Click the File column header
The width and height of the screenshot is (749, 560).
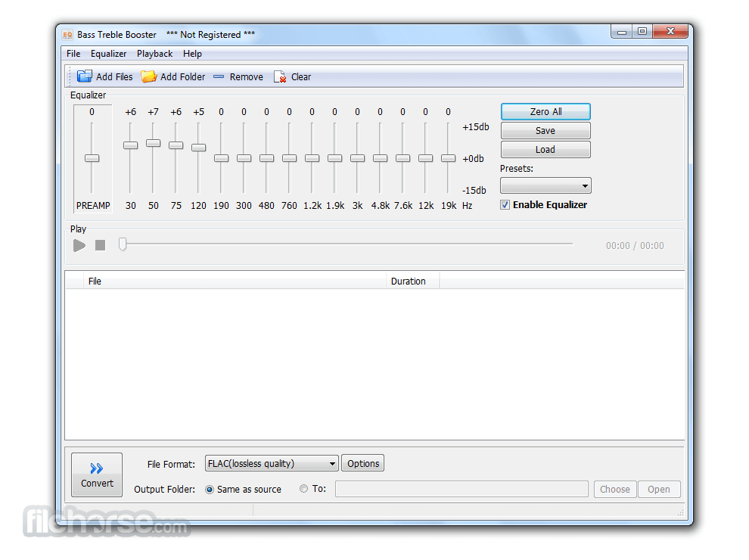point(235,282)
